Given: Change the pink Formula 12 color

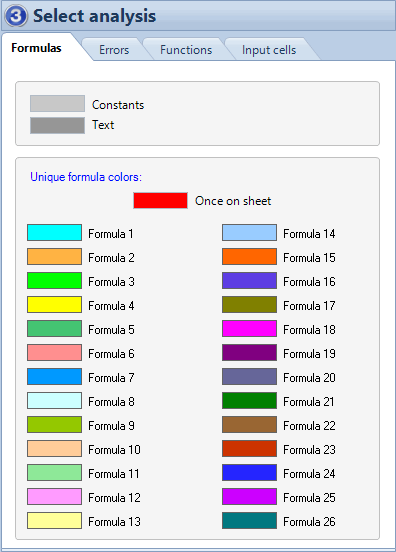Looking at the screenshot, I should pyautogui.click(x=55, y=496).
